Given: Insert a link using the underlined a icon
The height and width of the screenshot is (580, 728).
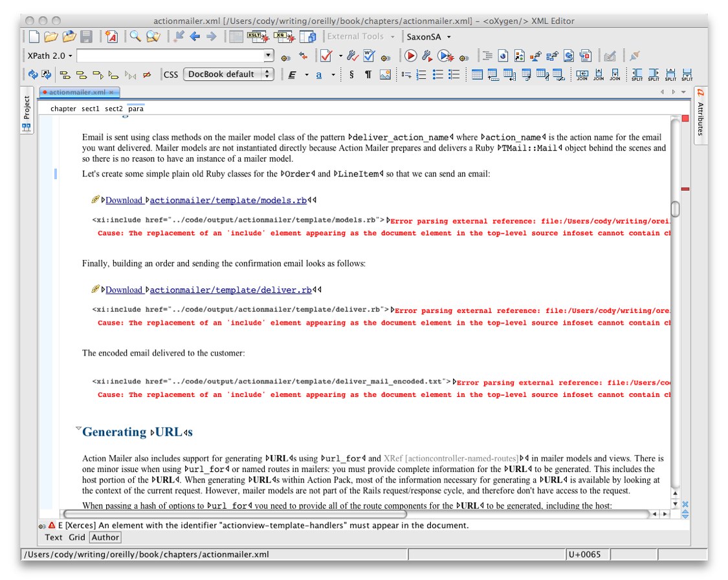Looking at the screenshot, I should (x=319, y=74).
